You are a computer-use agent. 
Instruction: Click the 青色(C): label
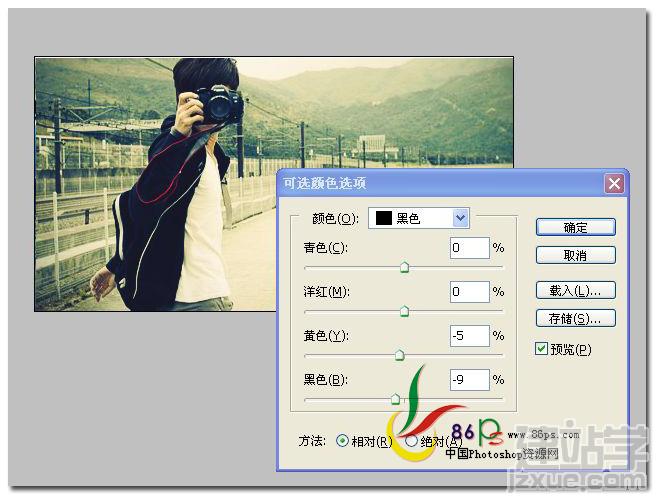[326, 247]
